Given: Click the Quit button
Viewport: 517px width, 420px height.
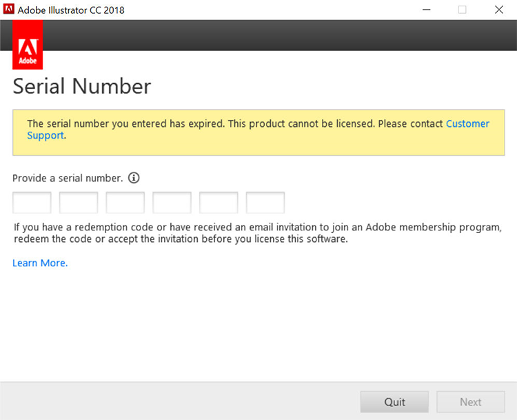Looking at the screenshot, I should click(394, 402).
